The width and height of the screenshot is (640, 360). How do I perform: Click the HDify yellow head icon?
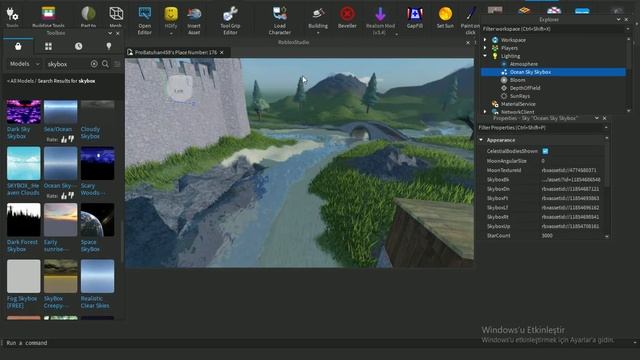pos(171,14)
